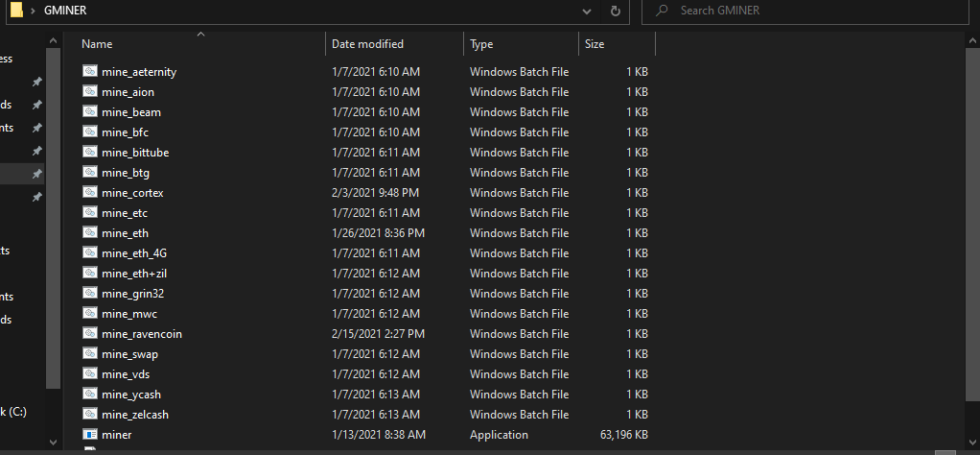The height and width of the screenshot is (455, 980).
Task: Select the mine_cortex file name
Action: tap(132, 193)
